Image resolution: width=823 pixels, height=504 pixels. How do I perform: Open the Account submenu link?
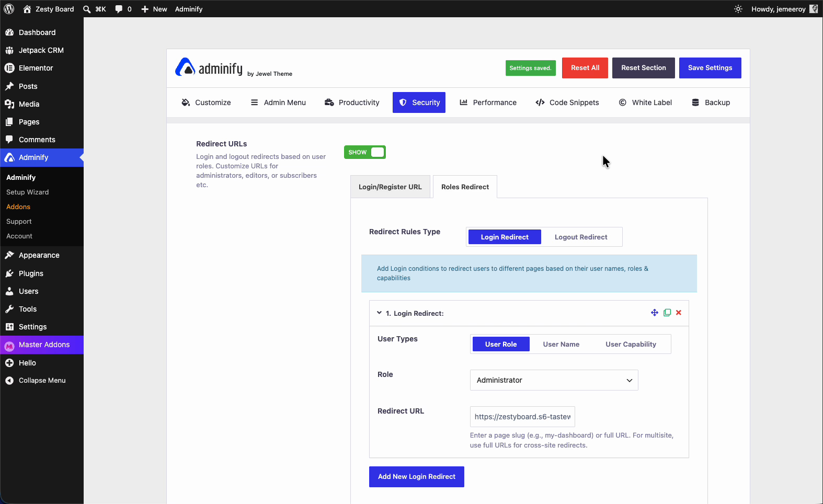(x=19, y=236)
